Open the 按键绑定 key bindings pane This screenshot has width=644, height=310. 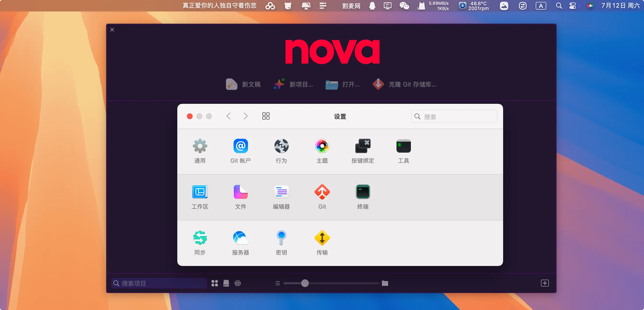pyautogui.click(x=363, y=146)
